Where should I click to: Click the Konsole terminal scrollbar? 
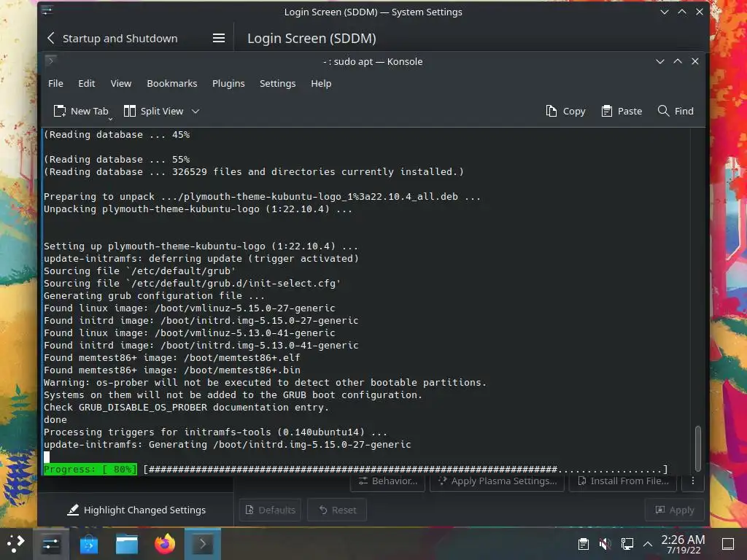pyautogui.click(x=698, y=448)
